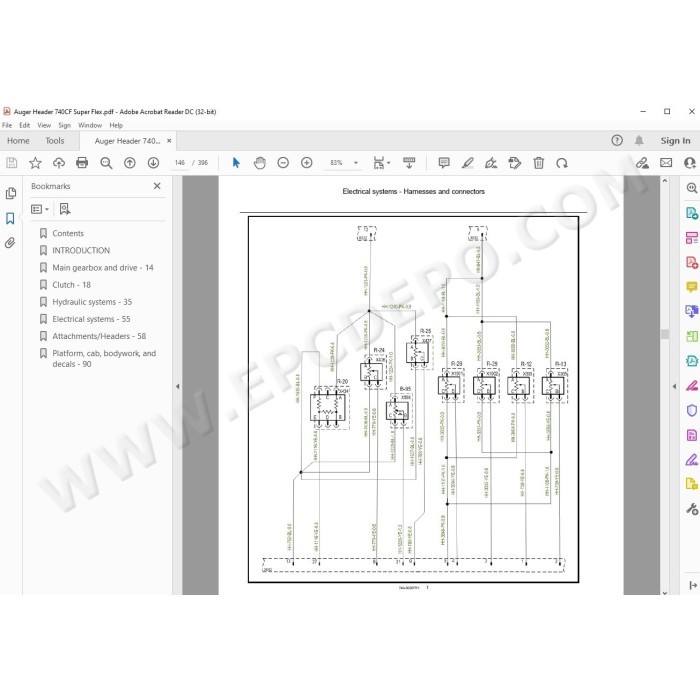Open the Window menu
The width and height of the screenshot is (700, 700).
click(x=90, y=125)
